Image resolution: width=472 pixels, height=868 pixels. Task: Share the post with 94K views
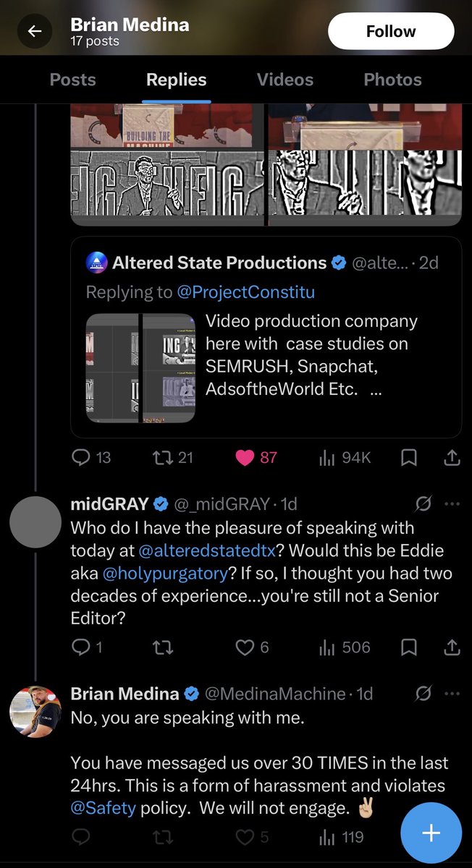coord(450,457)
